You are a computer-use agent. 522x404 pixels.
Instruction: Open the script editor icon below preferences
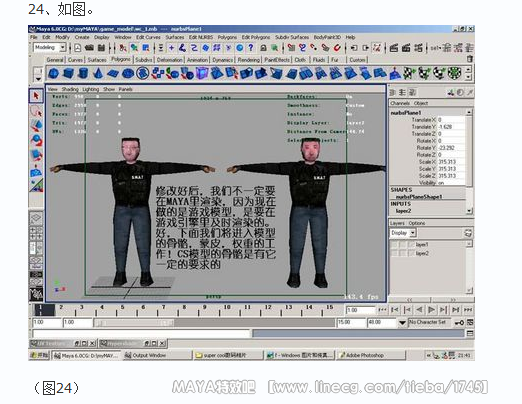click(470, 333)
